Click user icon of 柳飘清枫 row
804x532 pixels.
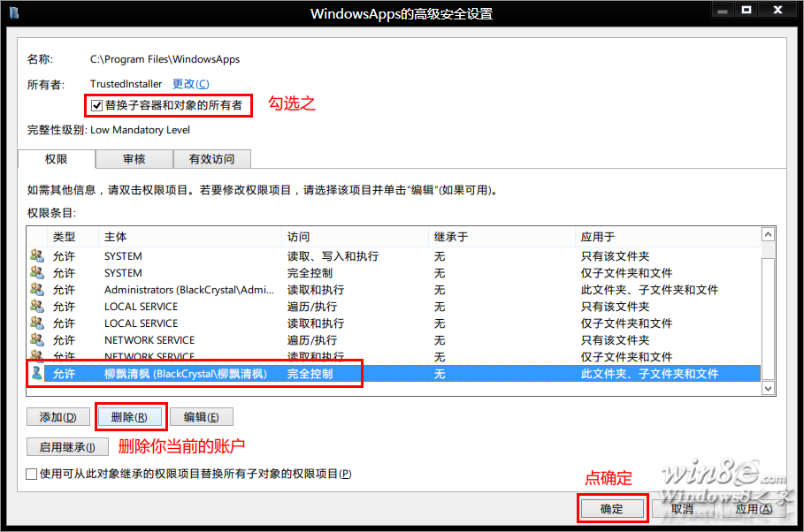click(37, 373)
